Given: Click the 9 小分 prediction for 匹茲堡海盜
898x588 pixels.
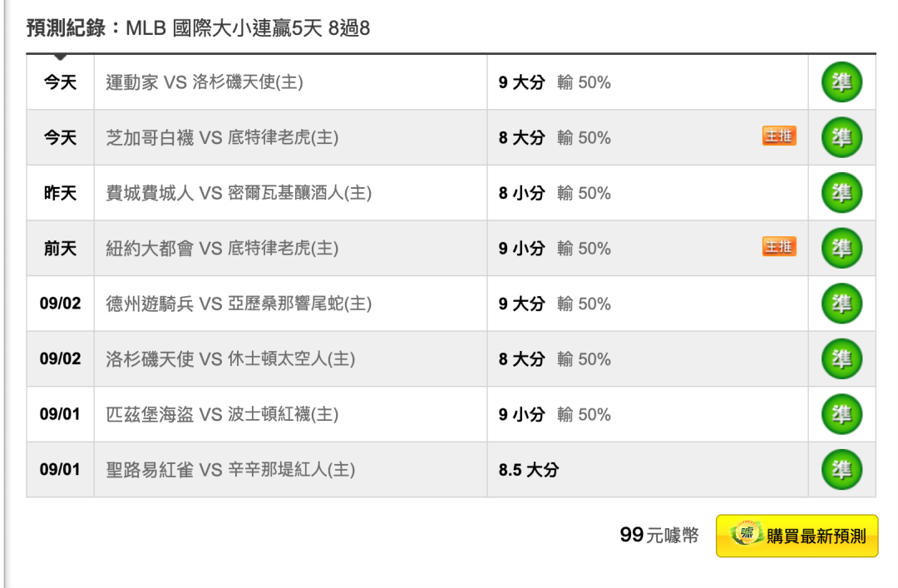Looking at the screenshot, I should (x=521, y=414).
